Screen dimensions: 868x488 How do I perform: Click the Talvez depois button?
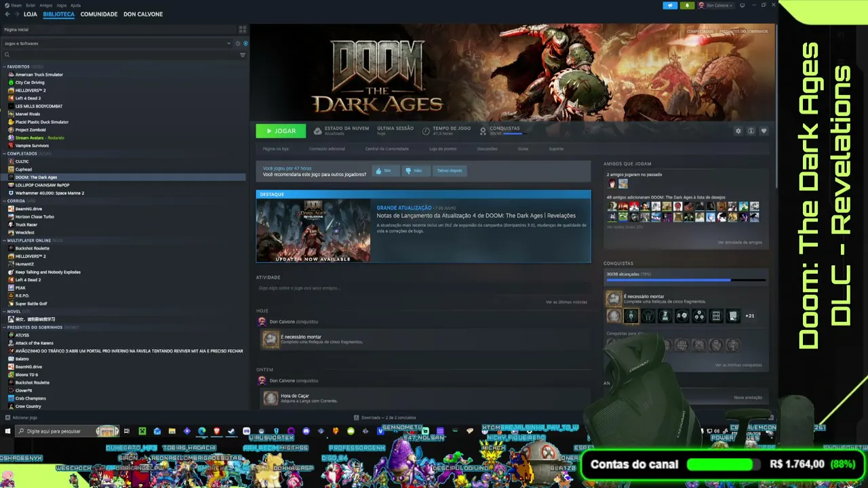449,171
